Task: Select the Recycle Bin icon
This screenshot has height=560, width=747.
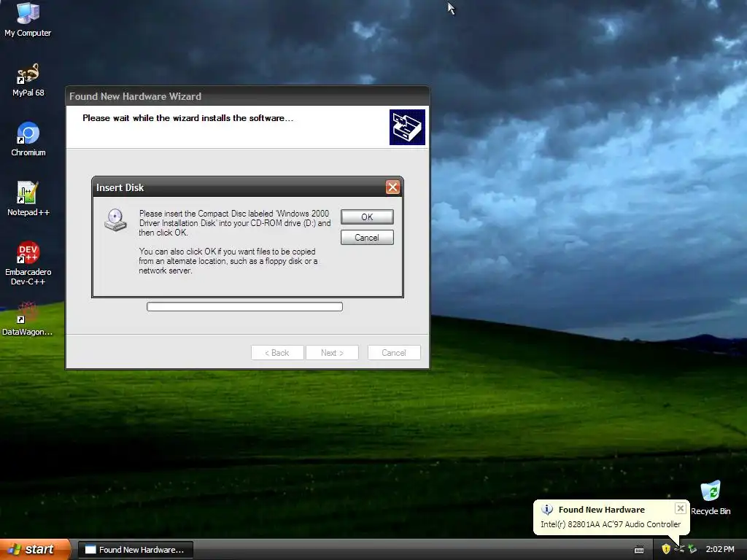Action: point(711,498)
